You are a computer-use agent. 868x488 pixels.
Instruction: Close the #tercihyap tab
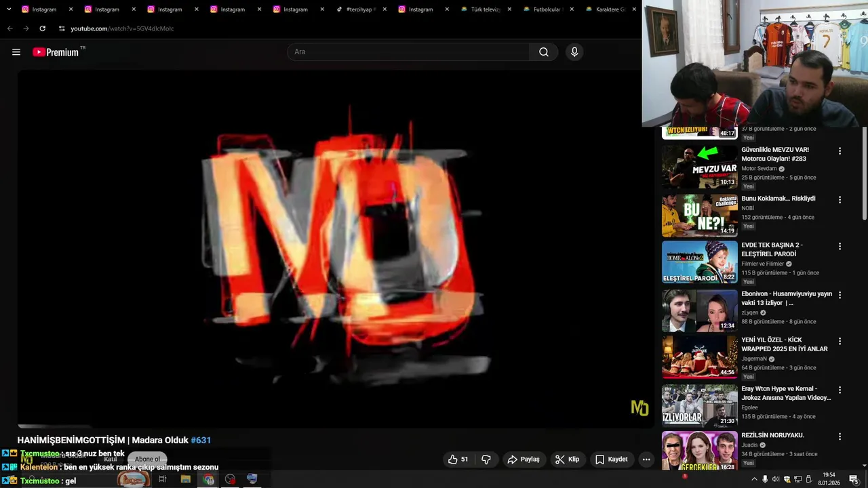click(384, 9)
